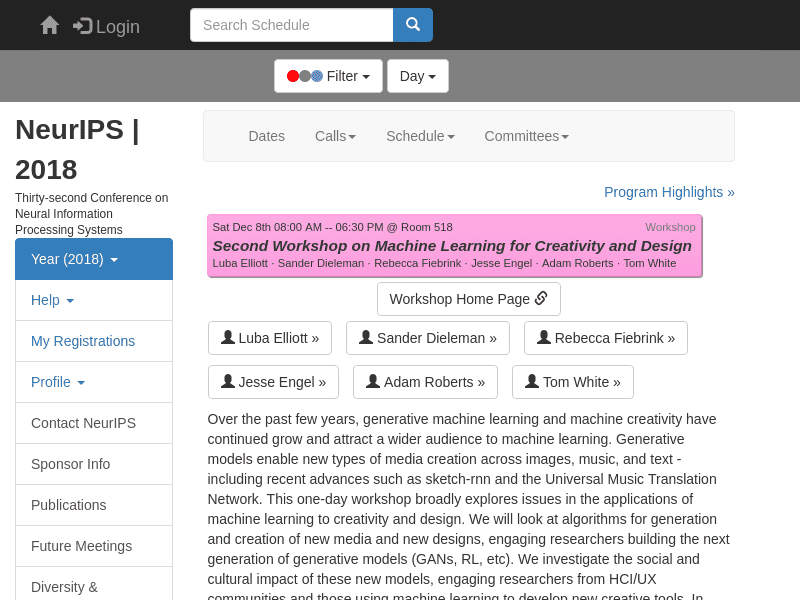This screenshot has width=800, height=600.
Task: Open the Day dropdown
Action: (x=418, y=76)
